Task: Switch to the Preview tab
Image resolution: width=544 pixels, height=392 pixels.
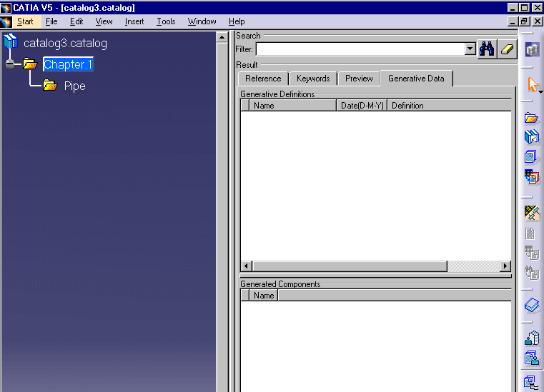Action: click(x=359, y=79)
